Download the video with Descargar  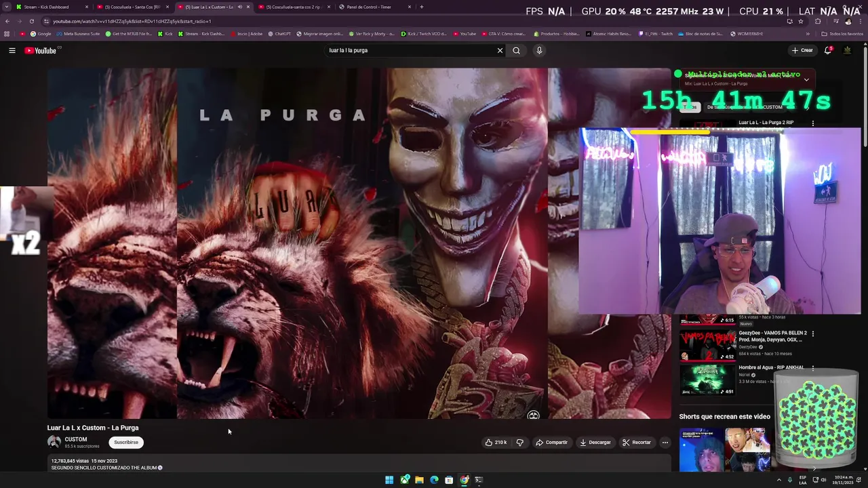click(x=595, y=442)
